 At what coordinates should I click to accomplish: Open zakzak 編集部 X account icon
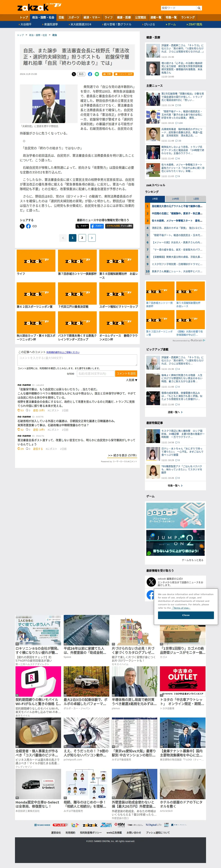tap(151, 582)
